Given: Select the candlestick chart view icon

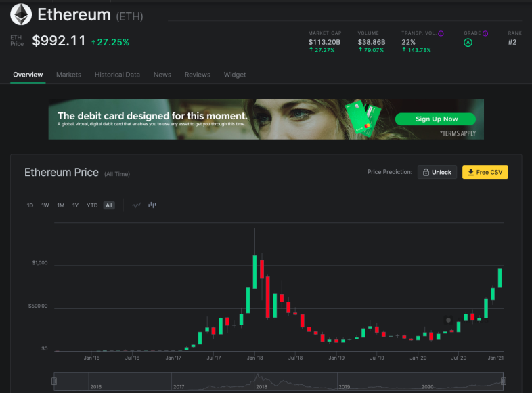Looking at the screenshot, I should [152, 205].
